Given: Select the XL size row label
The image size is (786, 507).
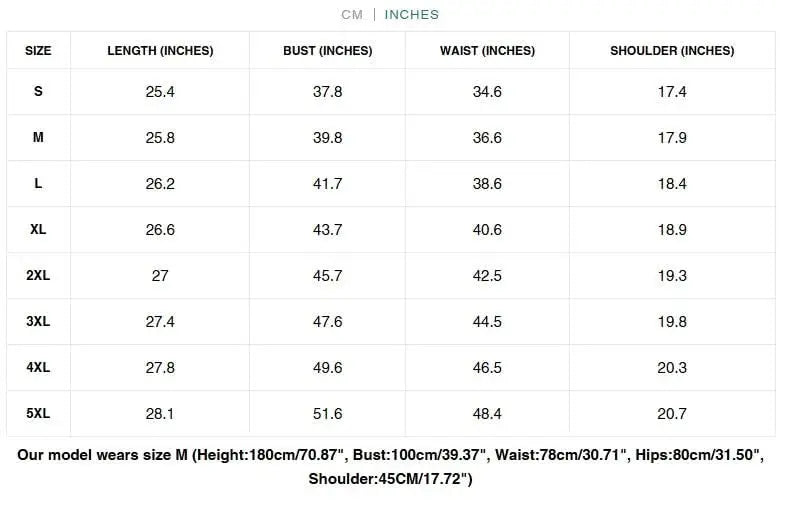Looking at the screenshot, I should click(38, 230).
